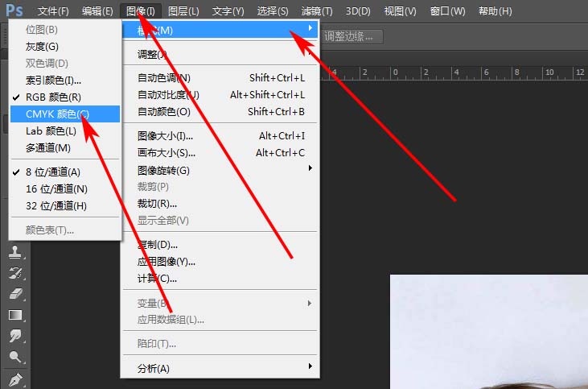Select the Eraser tool
This screenshot has height=389, width=588.
15,294
